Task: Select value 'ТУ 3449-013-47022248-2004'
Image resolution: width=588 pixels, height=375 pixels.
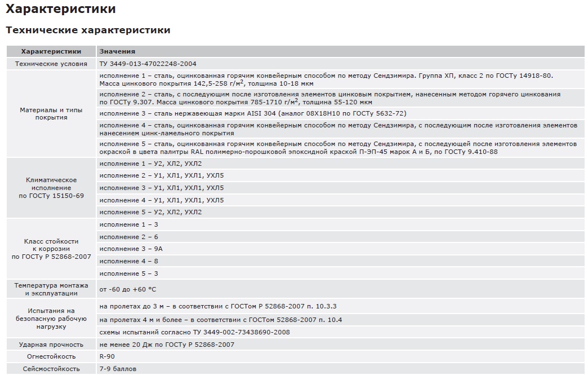Action: click(x=148, y=64)
